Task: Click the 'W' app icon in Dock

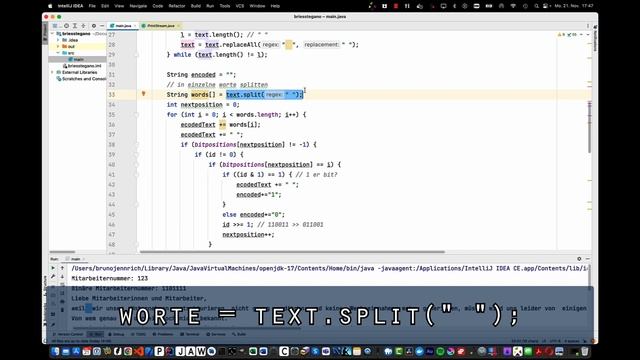Action: tap(201, 351)
